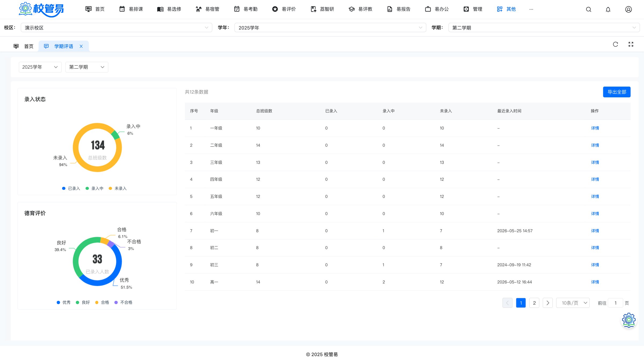Toggle 未录入 legend item in chart
The width and height of the screenshot is (644, 362).
tap(118, 189)
